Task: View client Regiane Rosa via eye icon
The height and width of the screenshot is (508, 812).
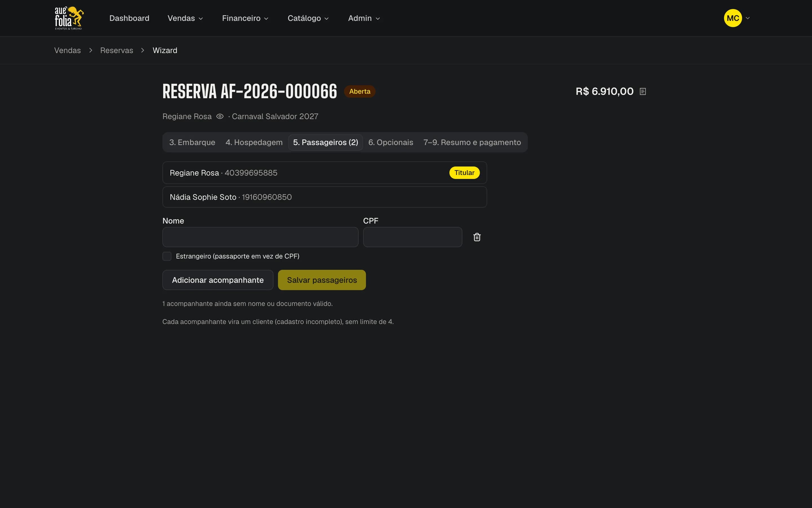Action: [220, 116]
